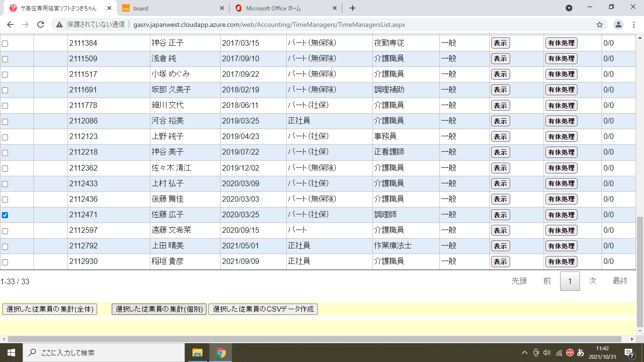The width and height of the screenshot is (644, 362).
Task: Bookmark this page with the star icon
Action: click(x=600, y=25)
